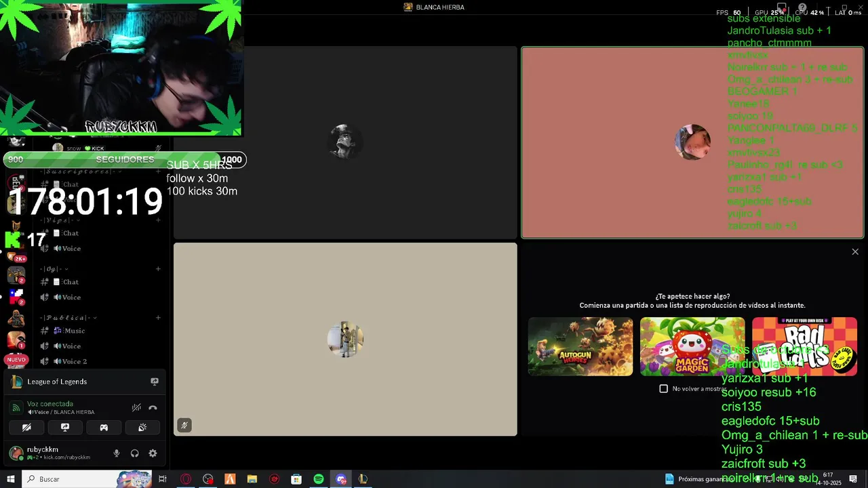Create a channel in the Publica category

pos(158,318)
